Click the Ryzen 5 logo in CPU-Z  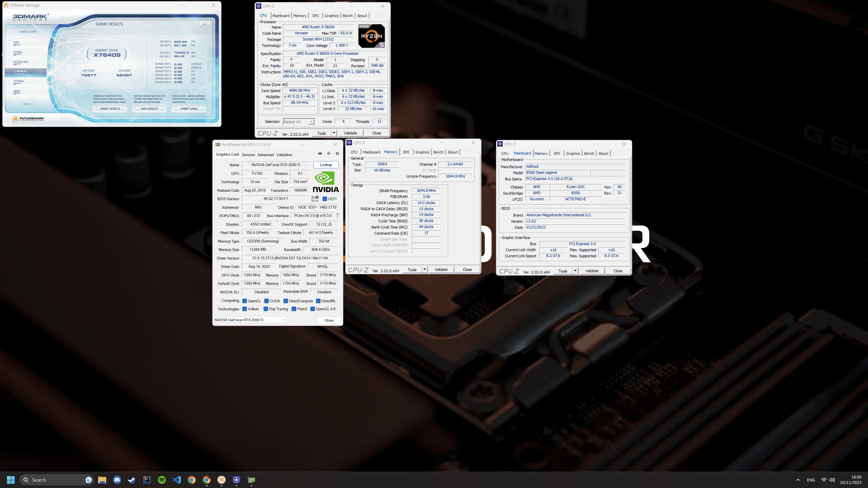371,36
